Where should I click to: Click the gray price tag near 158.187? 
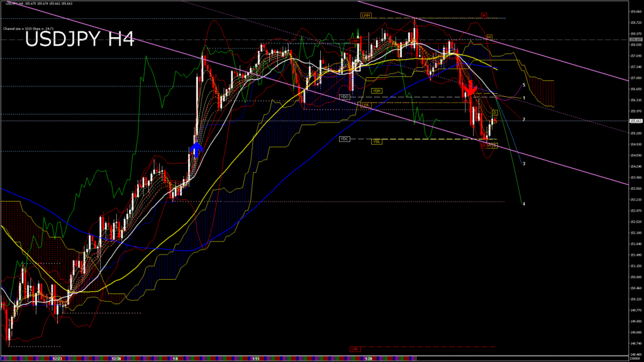(x=635, y=40)
